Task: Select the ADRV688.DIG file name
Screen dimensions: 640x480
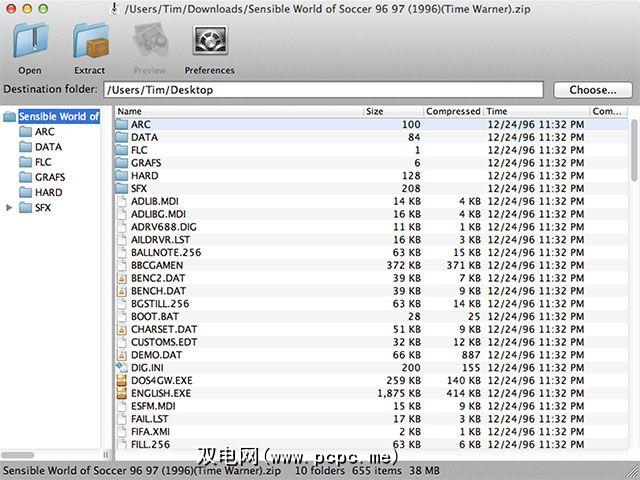Action: coord(164,227)
